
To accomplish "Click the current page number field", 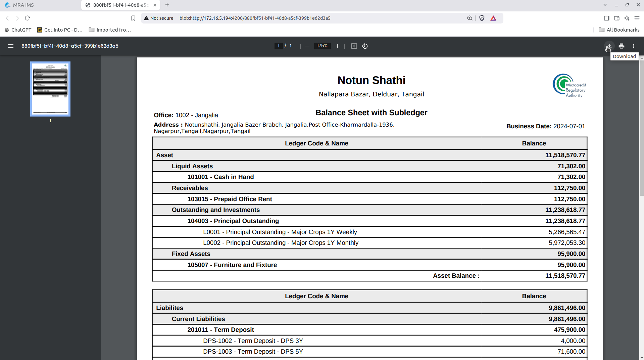I will tap(278, 46).
